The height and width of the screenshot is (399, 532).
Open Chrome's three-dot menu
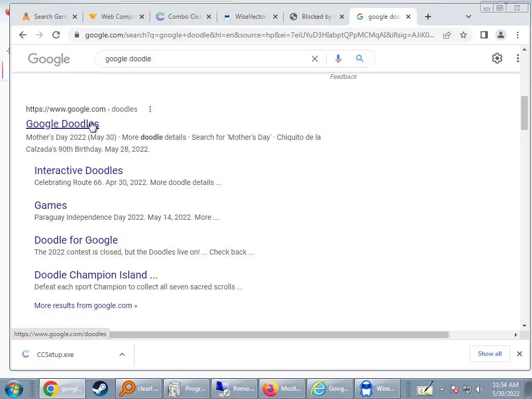pyautogui.click(x=517, y=35)
